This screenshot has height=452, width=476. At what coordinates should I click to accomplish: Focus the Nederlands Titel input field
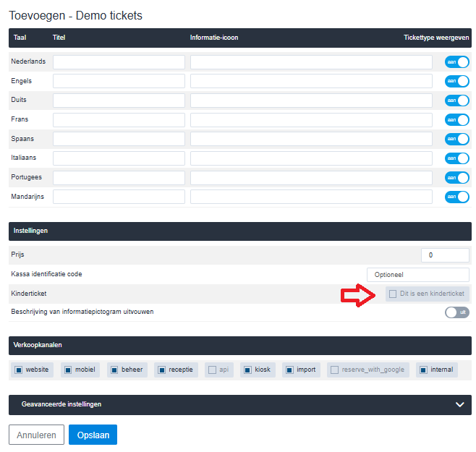[119, 62]
